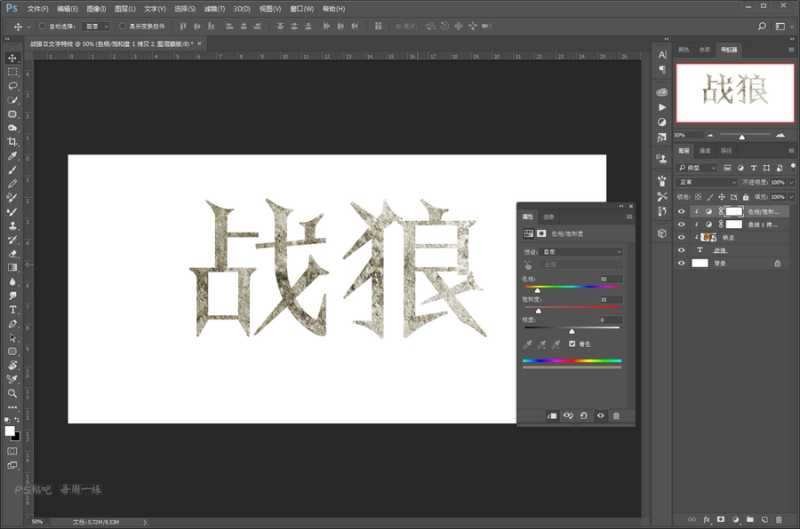Screen dimensions: 800x529
Task: Hide the text layer using its eye icon
Action: 682,250
